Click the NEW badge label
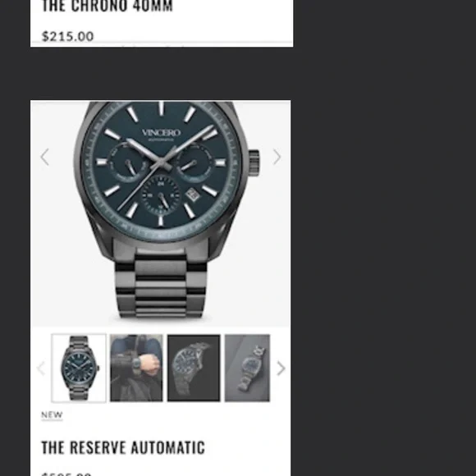 [x=52, y=414]
